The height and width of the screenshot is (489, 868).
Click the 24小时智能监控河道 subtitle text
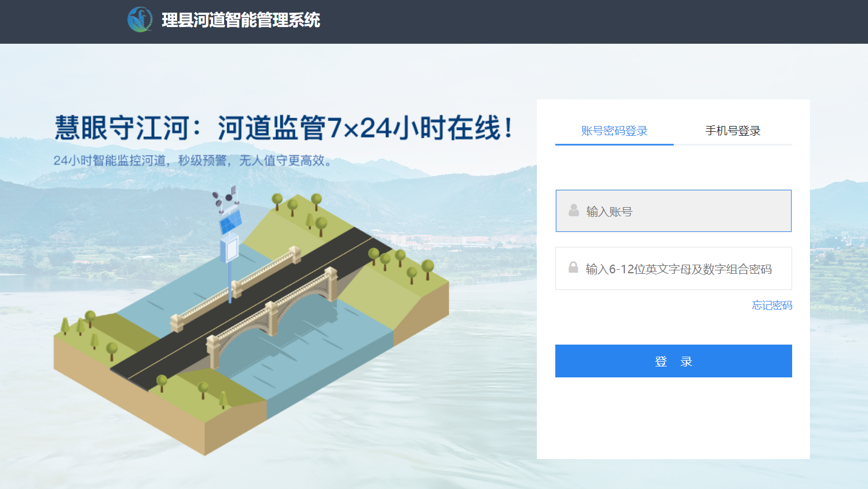coord(110,161)
